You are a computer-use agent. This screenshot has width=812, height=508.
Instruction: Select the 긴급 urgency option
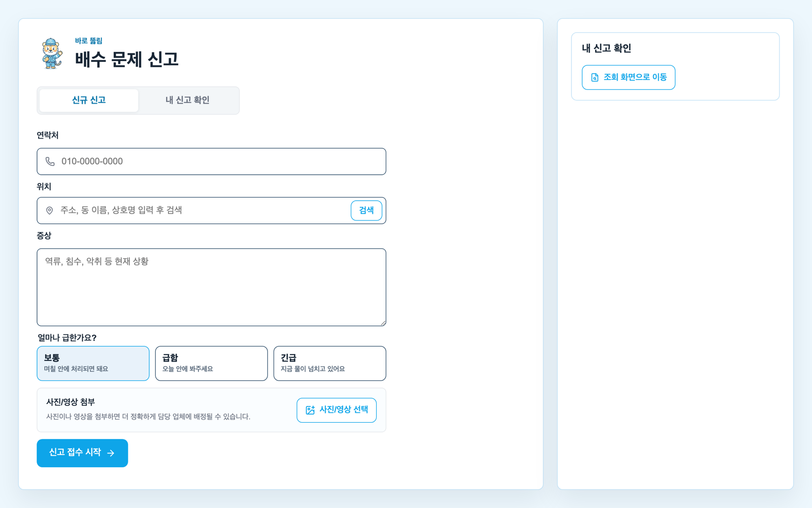pyautogui.click(x=329, y=363)
